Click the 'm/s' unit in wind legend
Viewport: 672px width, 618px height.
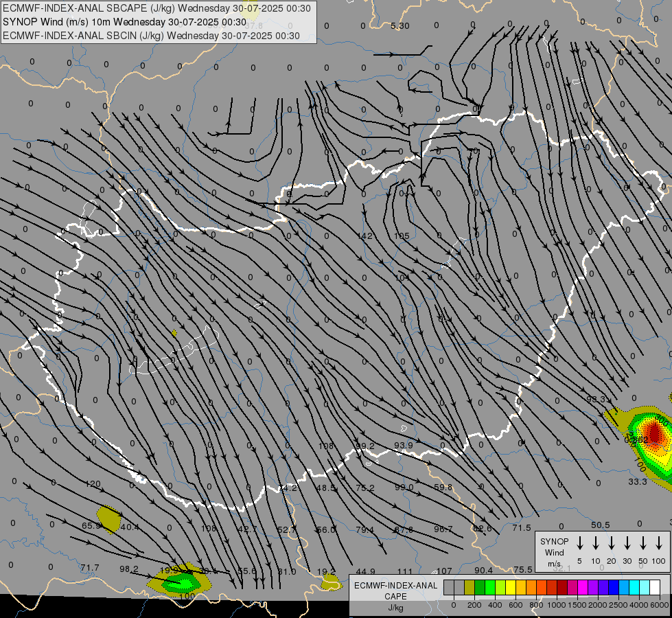click(x=554, y=564)
